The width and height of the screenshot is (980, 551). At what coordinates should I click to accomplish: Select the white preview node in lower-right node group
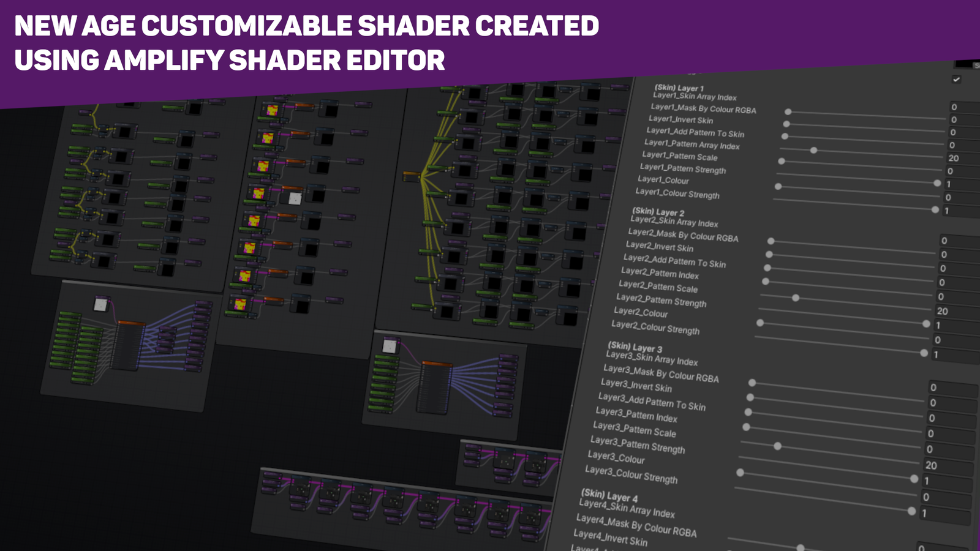pos(389,347)
